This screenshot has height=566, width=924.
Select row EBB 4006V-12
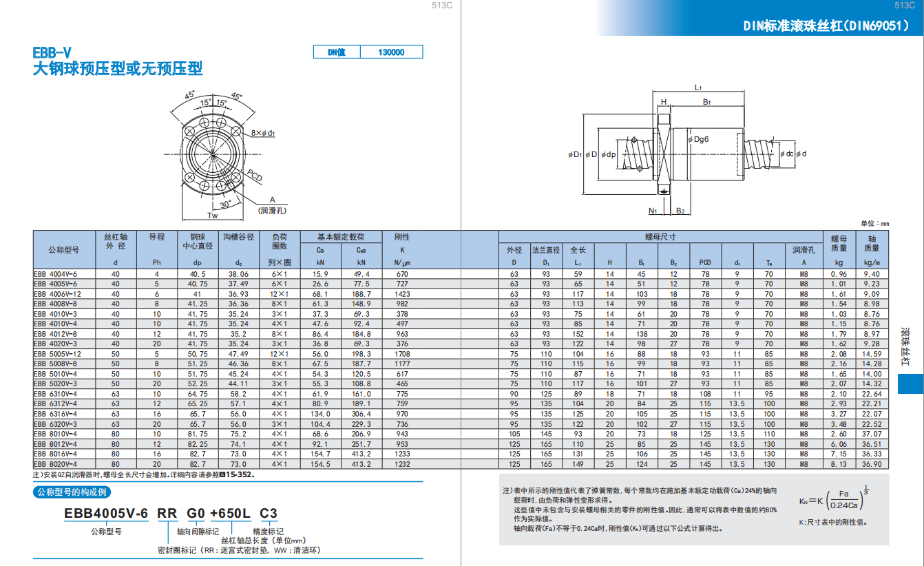461,293
